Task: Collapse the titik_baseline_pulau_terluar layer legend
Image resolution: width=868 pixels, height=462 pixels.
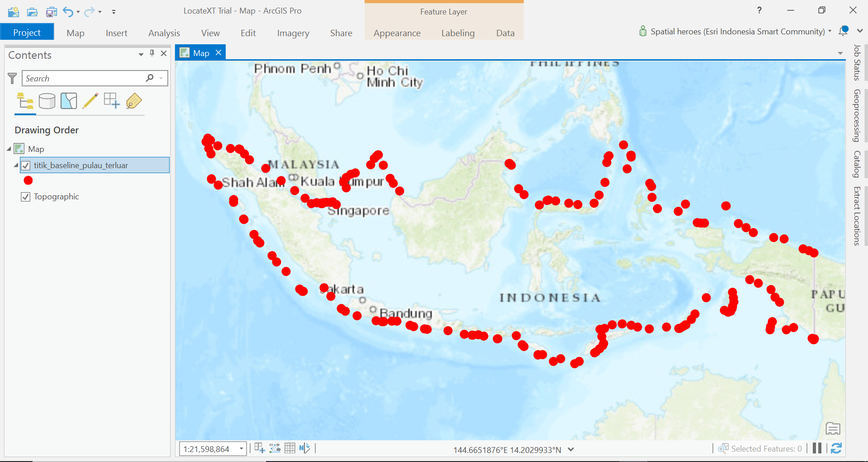Action: (x=16, y=165)
